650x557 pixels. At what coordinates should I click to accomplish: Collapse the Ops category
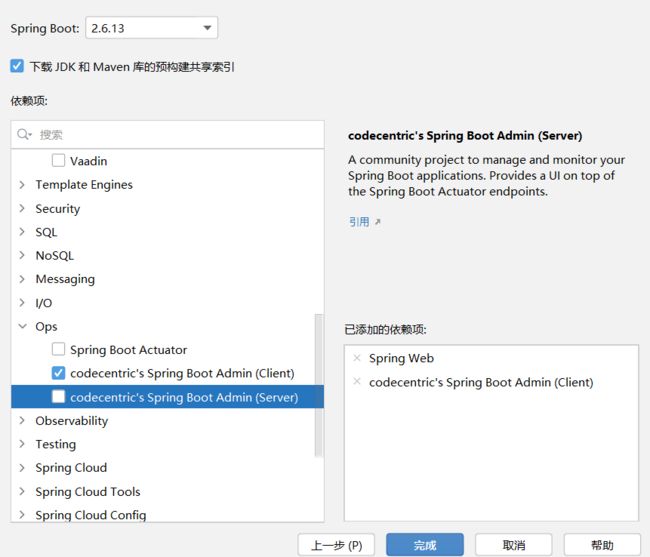tap(22, 326)
